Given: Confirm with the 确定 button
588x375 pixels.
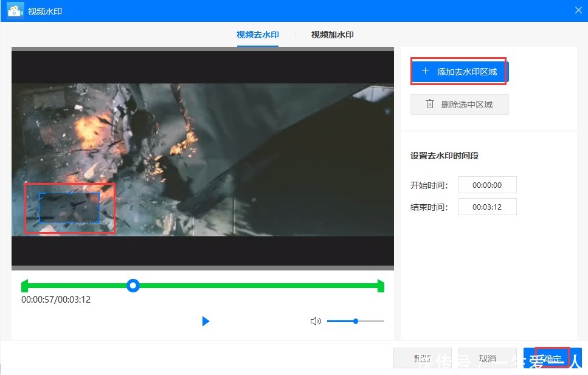Looking at the screenshot, I should tap(552, 358).
